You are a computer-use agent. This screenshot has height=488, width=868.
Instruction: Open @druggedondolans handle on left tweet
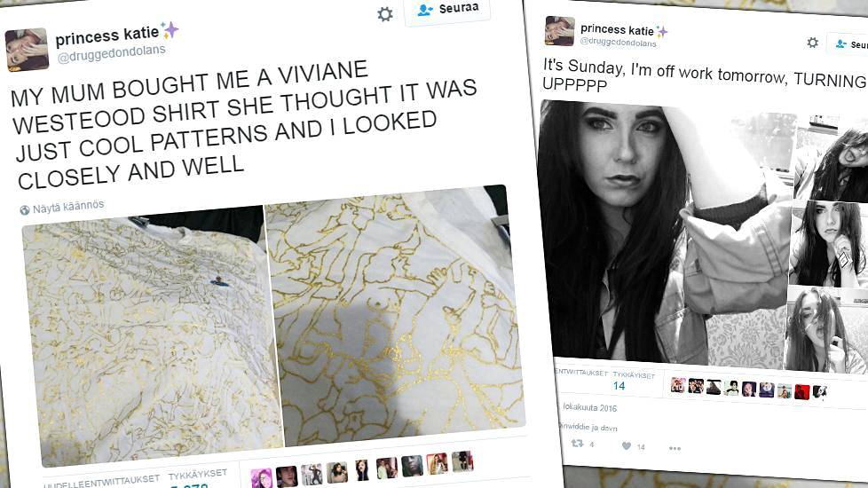[x=111, y=53]
